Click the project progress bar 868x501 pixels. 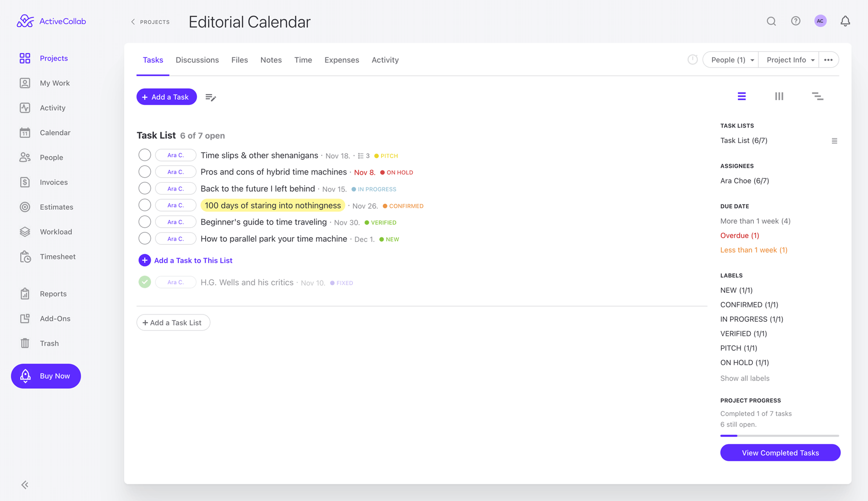[779, 436]
